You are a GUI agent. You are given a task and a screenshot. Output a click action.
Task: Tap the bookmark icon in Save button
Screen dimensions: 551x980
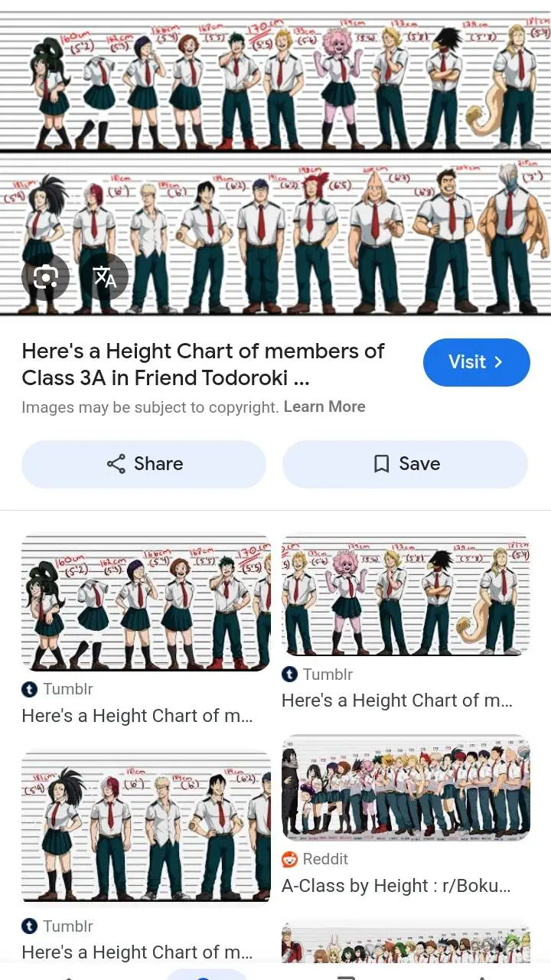[381, 464]
